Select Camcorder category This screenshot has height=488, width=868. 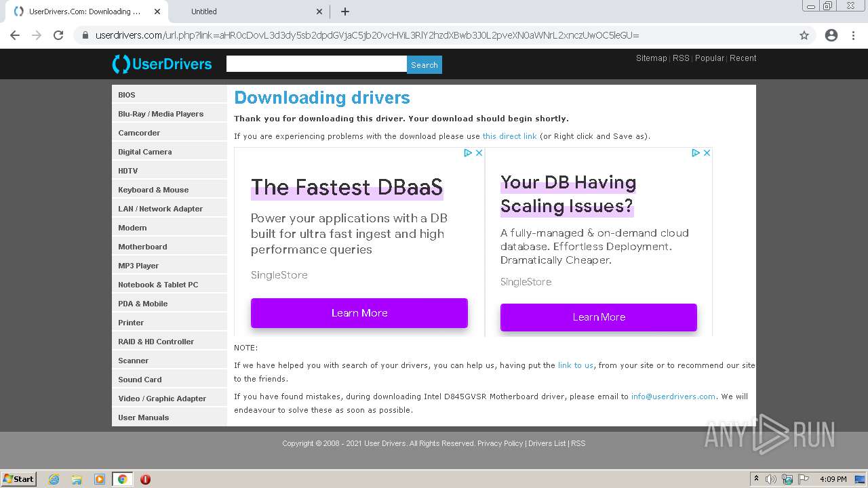click(x=170, y=133)
